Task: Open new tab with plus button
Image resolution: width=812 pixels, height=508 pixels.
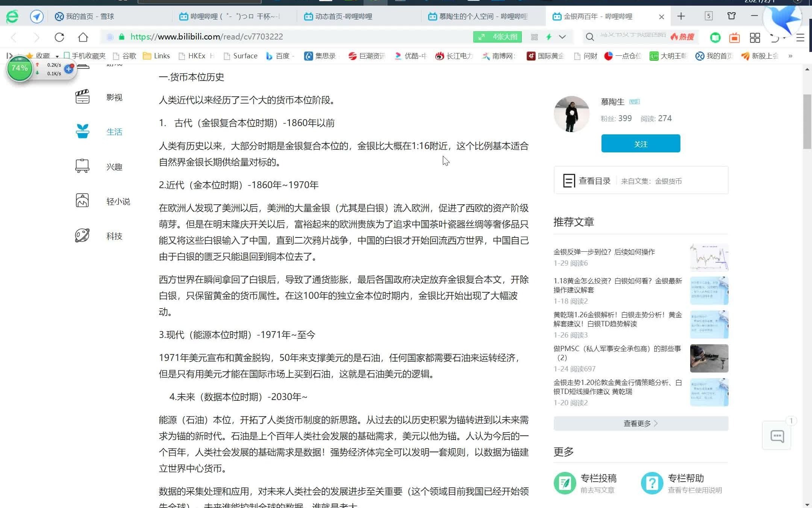Action: coord(681,16)
